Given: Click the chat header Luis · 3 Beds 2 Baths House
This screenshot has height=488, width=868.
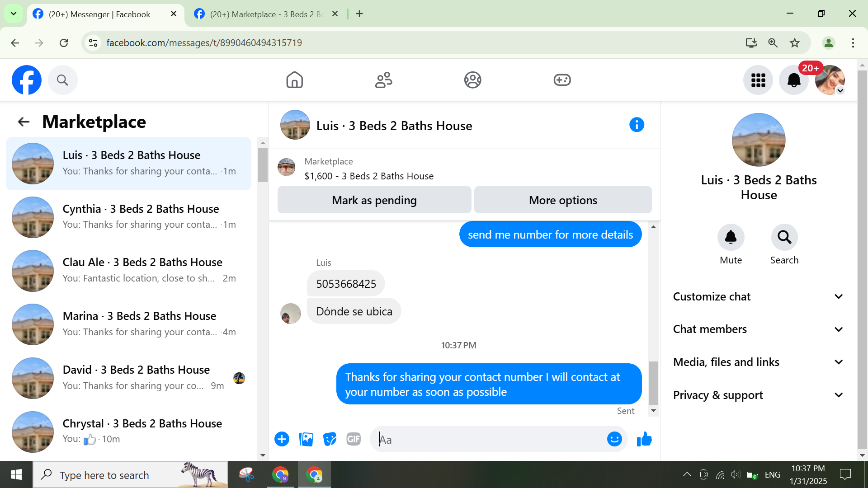Looking at the screenshot, I should (394, 126).
